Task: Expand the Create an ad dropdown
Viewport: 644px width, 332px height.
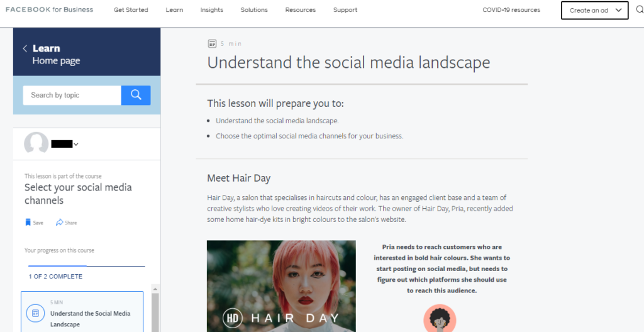Action: (595, 10)
